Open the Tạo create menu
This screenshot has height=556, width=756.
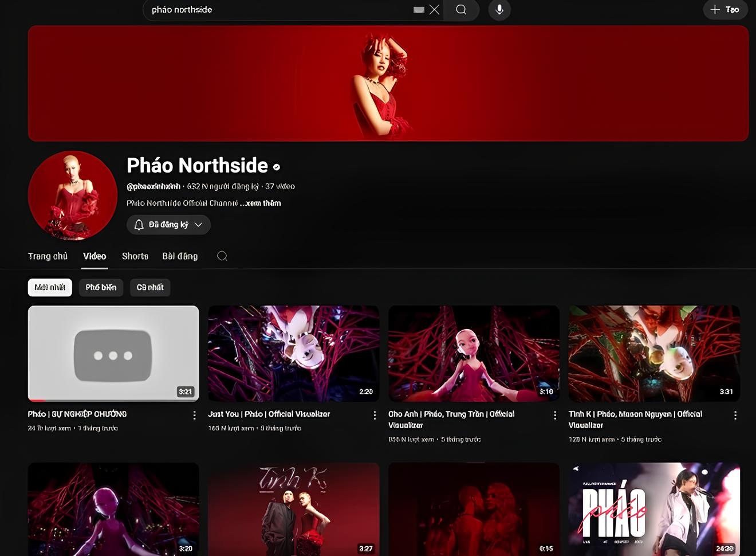coord(725,10)
